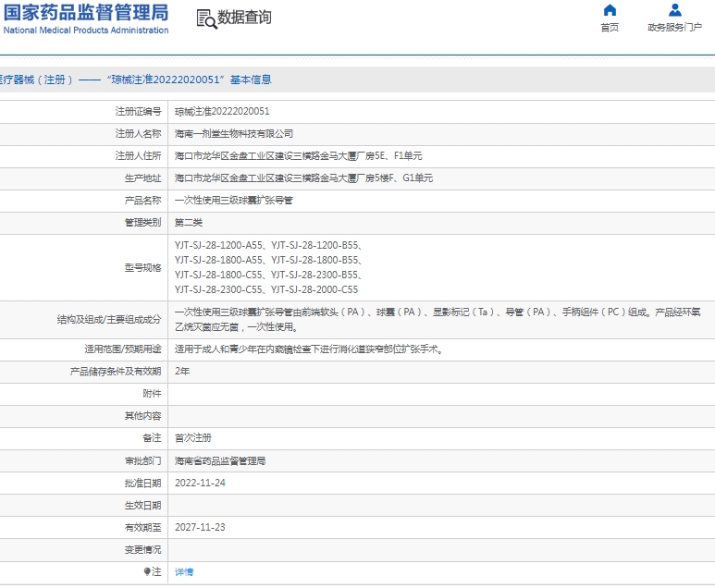Image resolution: width=715 pixels, height=588 pixels.
Task: Click production address ending with 5楼F、G1单元
Action: (x=303, y=178)
